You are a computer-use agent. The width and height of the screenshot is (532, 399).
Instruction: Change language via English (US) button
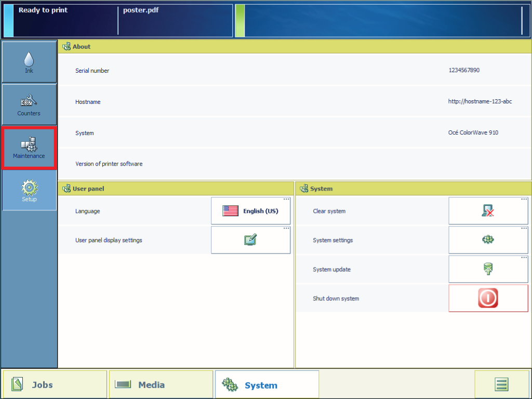pos(251,211)
